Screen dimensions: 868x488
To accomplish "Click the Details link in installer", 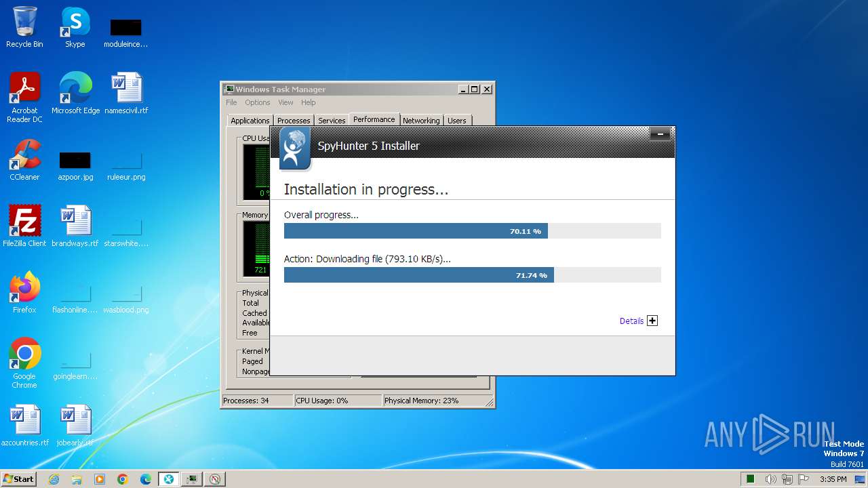I will click(631, 321).
